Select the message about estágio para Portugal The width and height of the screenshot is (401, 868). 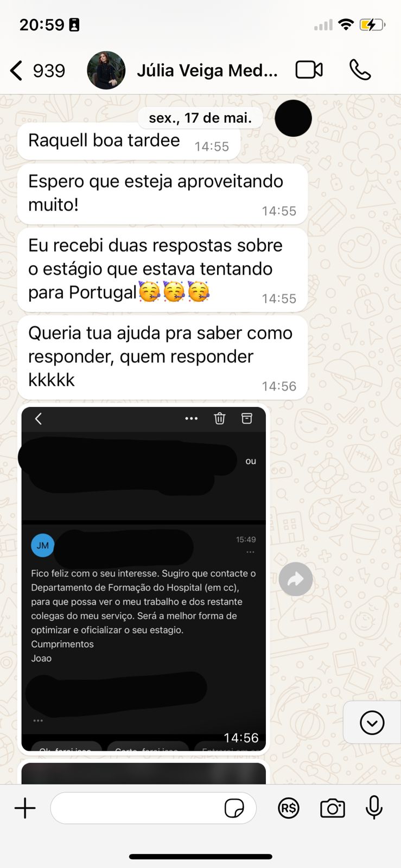point(163,270)
